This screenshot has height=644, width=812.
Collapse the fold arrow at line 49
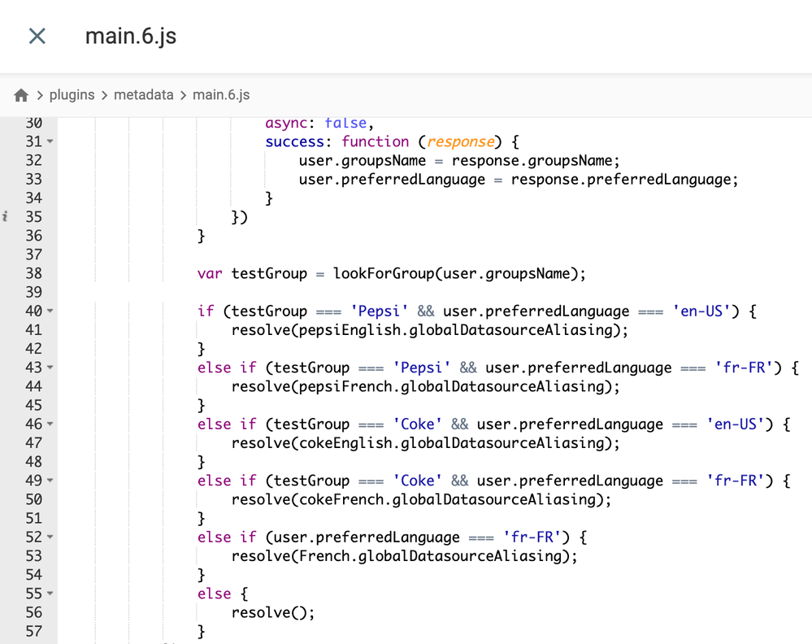tap(50, 481)
